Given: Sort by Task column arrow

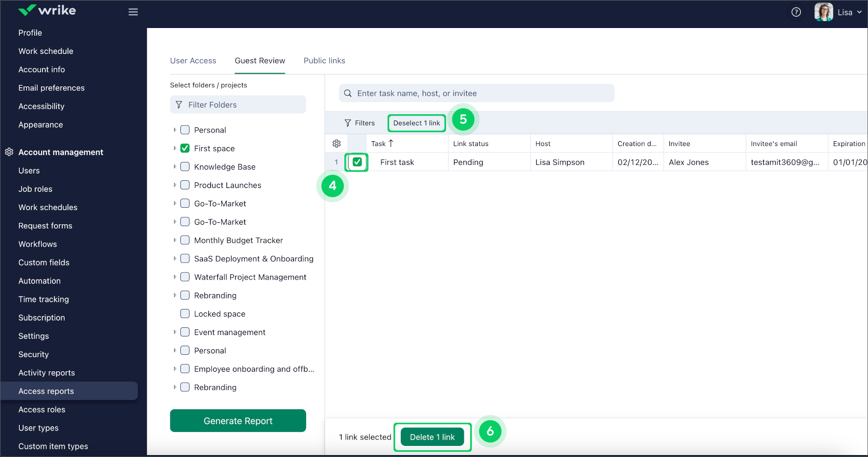Looking at the screenshot, I should pos(391,144).
